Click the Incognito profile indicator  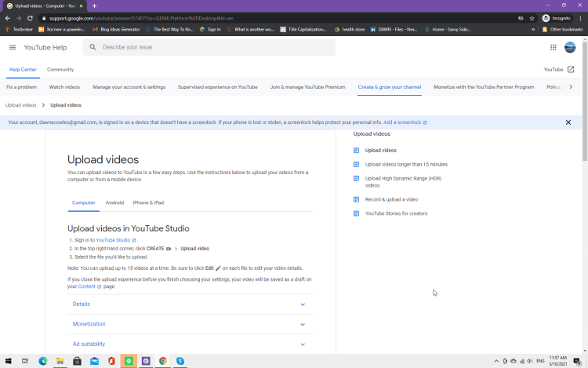(x=557, y=18)
